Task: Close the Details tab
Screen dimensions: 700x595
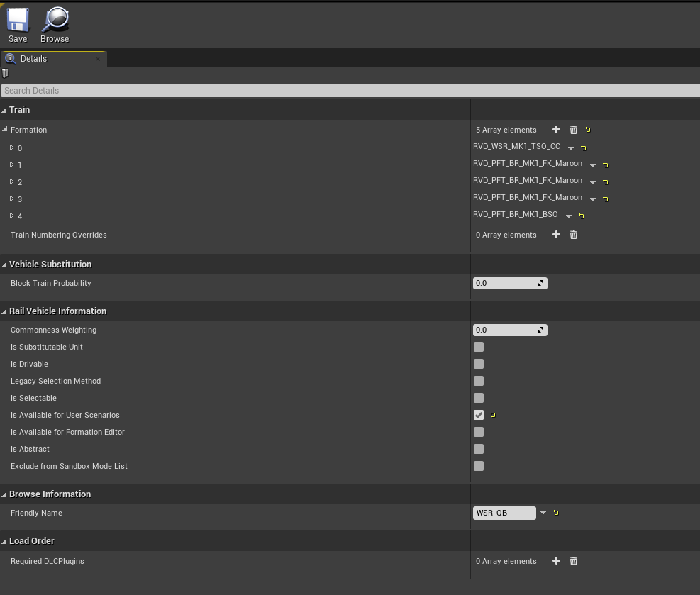Action: click(98, 59)
